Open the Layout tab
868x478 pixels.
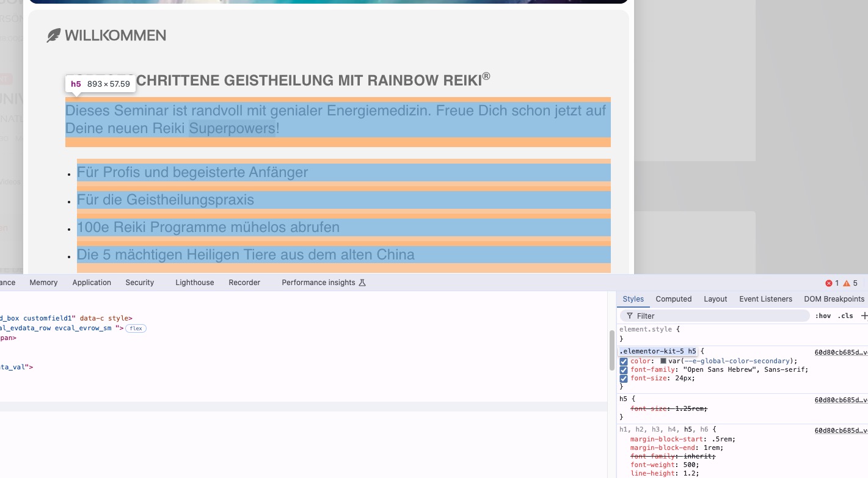pyautogui.click(x=715, y=299)
